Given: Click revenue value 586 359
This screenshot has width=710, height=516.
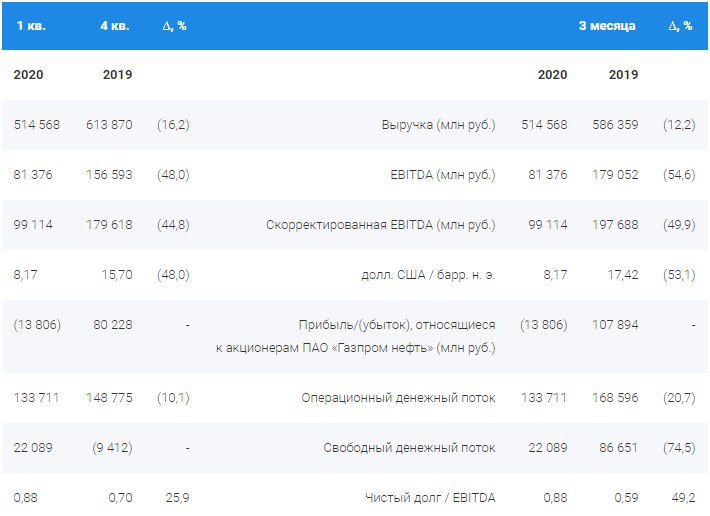Looking at the screenshot, I should pos(615,125).
